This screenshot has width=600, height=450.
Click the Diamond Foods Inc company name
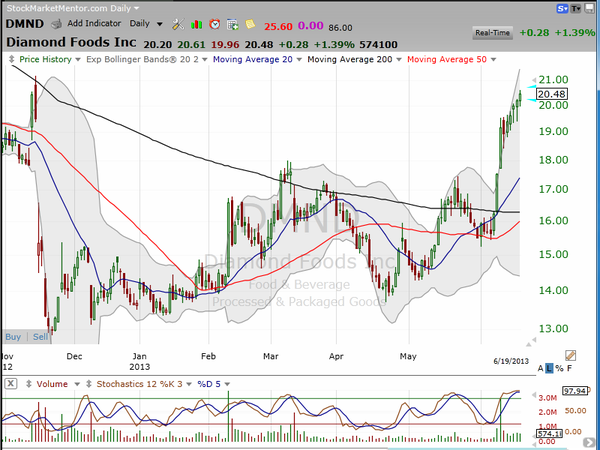71,42
